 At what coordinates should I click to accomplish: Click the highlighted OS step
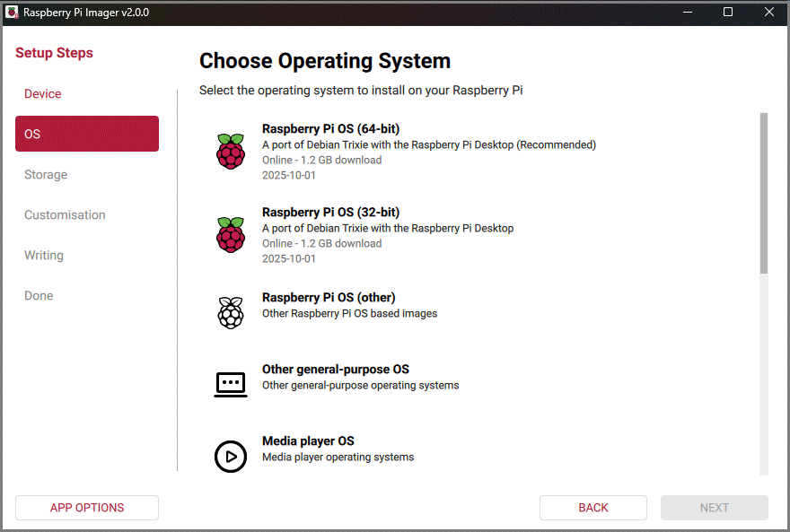87,133
